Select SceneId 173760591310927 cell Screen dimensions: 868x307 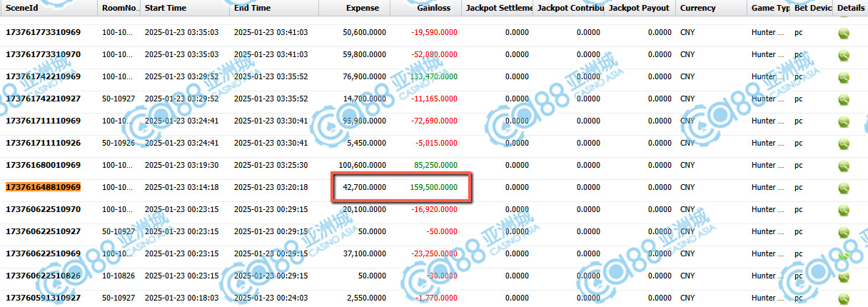tap(43, 298)
